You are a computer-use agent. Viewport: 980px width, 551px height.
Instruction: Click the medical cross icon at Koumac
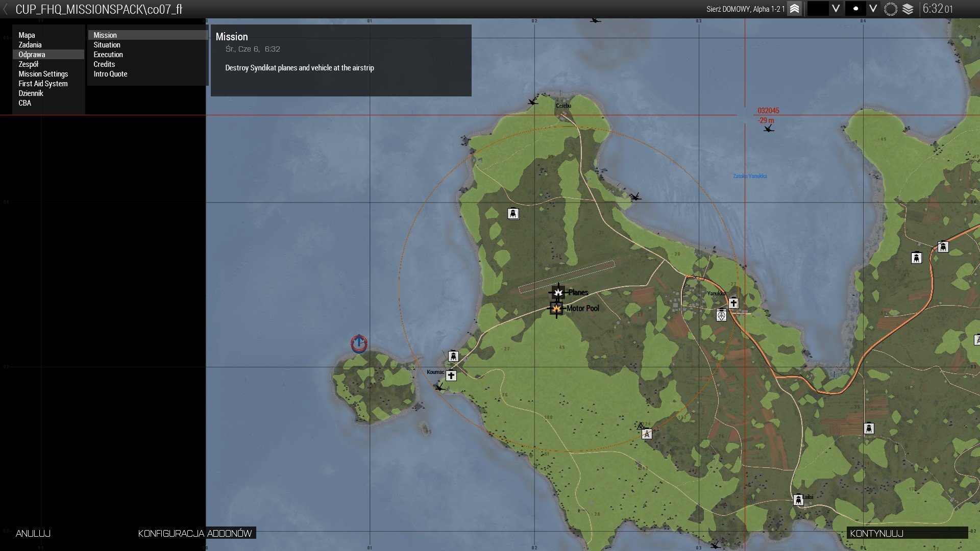[451, 376]
